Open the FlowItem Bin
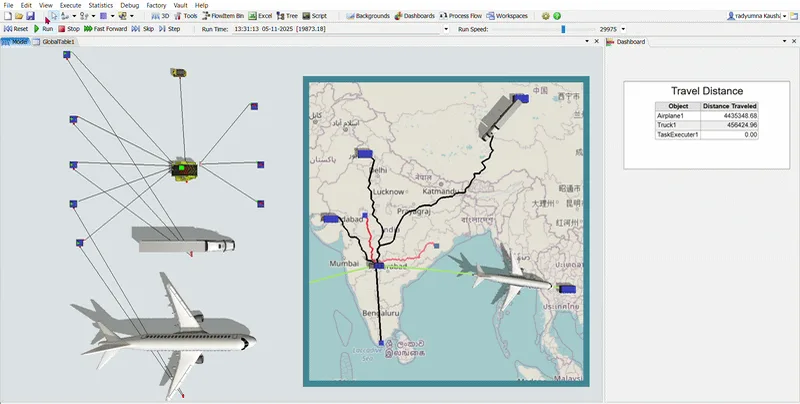Viewport: 800px width, 404px height. point(223,16)
